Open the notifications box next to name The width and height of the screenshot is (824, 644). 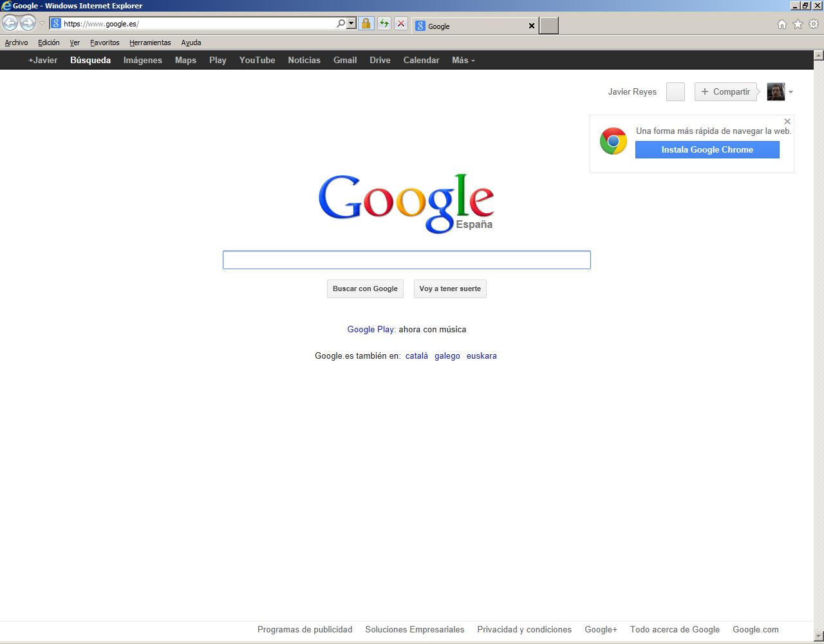coord(675,91)
